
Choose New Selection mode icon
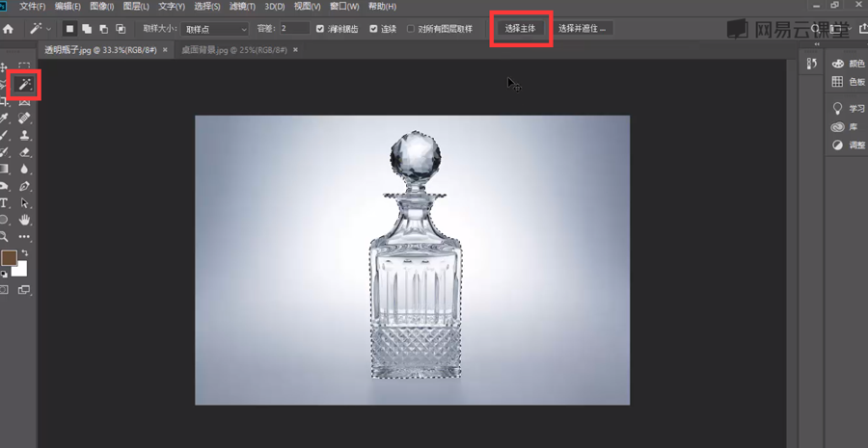[x=69, y=29]
